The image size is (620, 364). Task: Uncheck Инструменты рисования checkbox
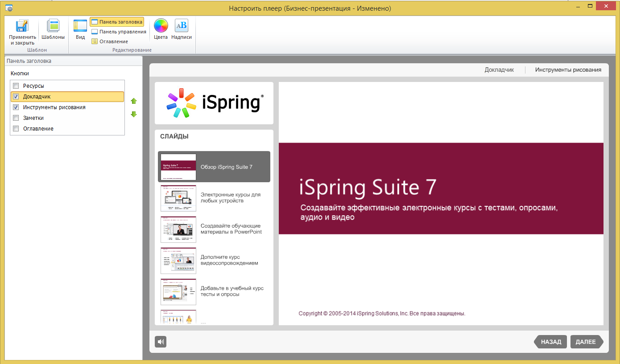(x=16, y=107)
